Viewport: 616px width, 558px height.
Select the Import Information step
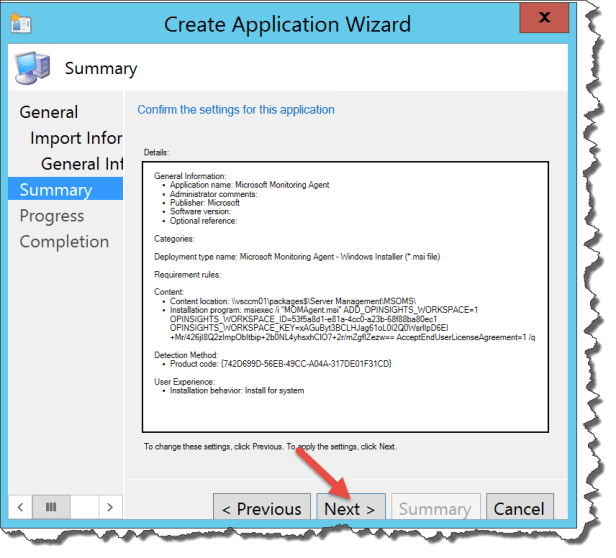pyautogui.click(x=76, y=138)
